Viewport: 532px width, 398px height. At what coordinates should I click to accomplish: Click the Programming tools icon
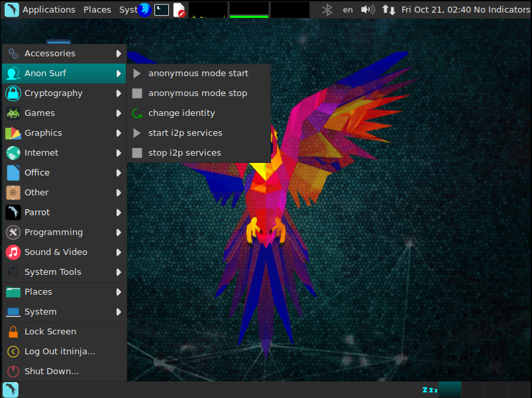pos(13,232)
